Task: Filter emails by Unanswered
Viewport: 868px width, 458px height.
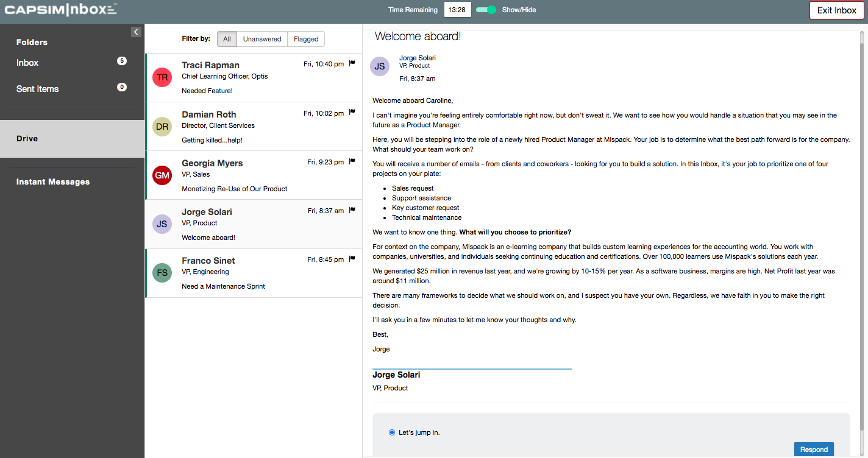Action: pos(262,39)
